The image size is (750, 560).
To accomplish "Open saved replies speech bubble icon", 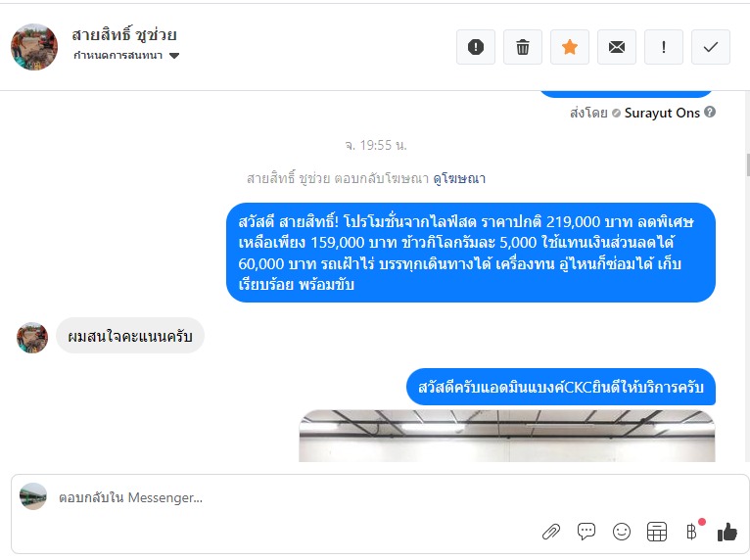I will tap(586, 532).
